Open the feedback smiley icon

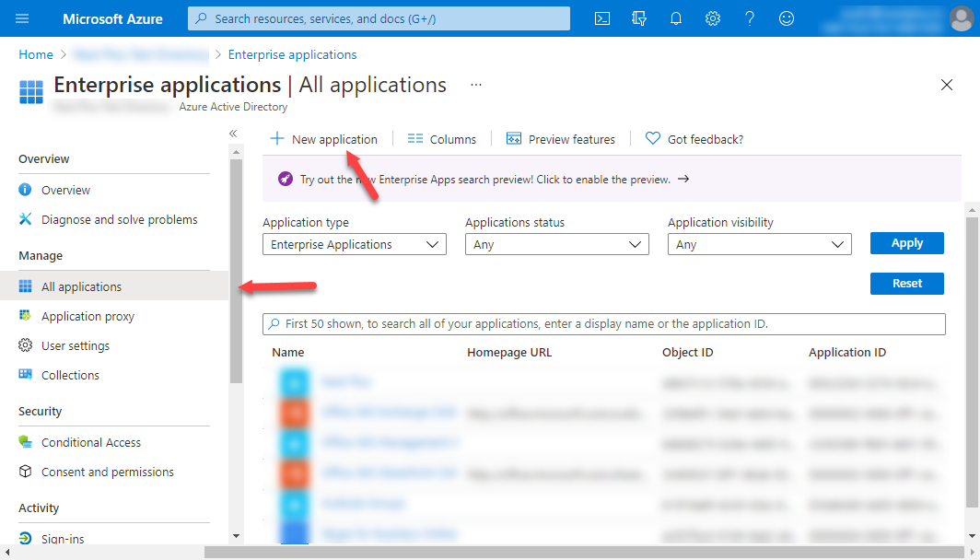(787, 18)
